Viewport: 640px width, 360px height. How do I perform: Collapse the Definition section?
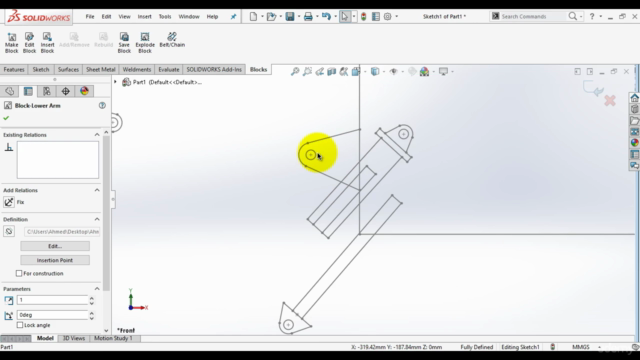(x=97, y=219)
